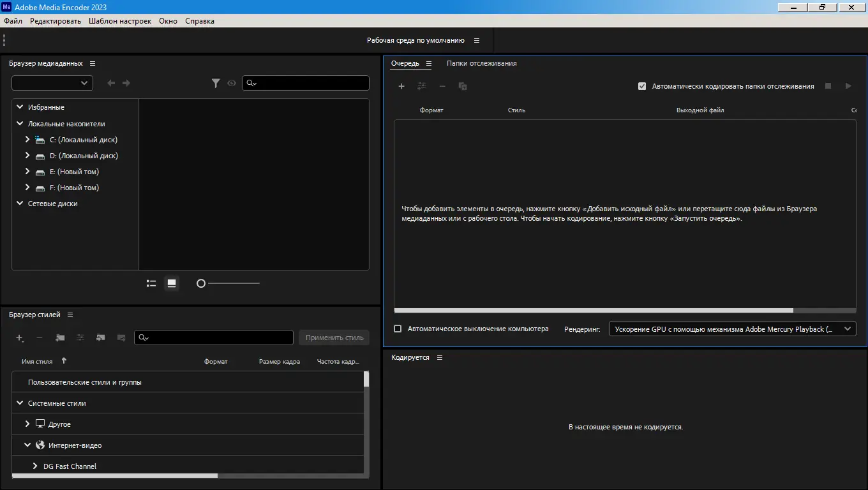Switch Media Browser to thumbnail view

(172, 283)
